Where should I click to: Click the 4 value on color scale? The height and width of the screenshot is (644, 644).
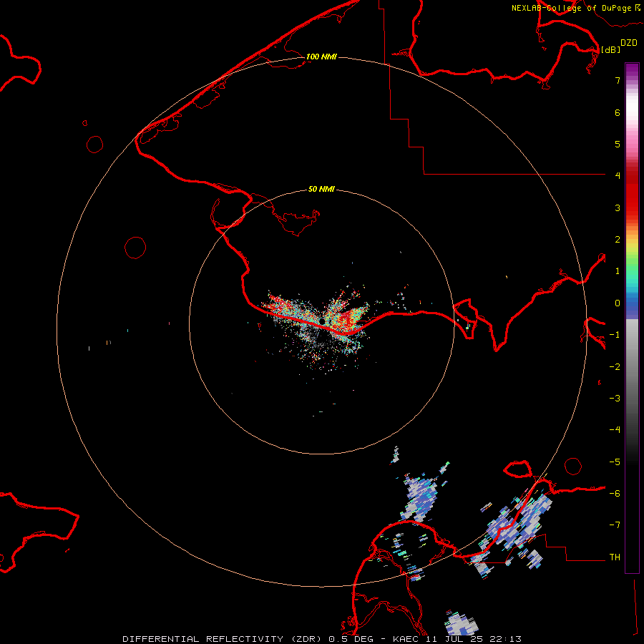coord(618,176)
